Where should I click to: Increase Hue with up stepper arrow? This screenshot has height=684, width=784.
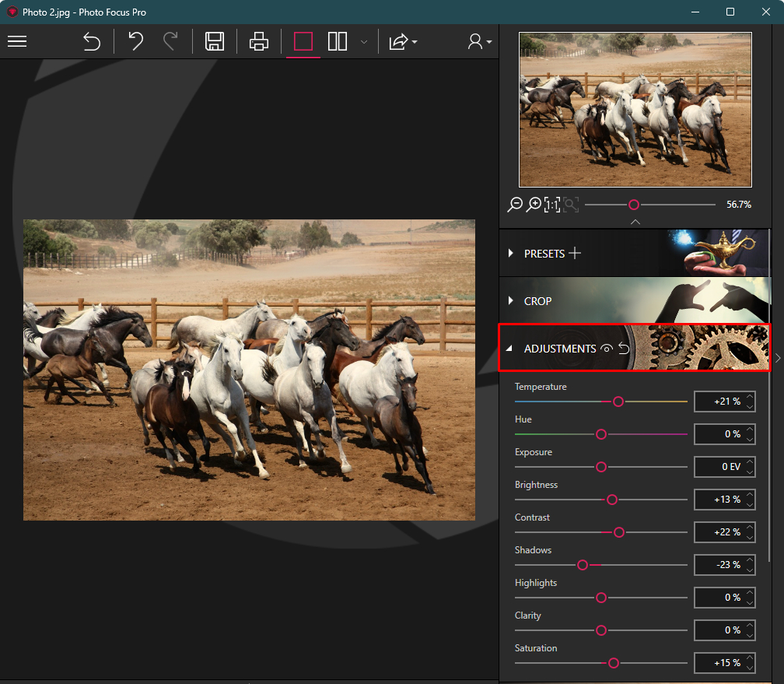pyautogui.click(x=750, y=430)
